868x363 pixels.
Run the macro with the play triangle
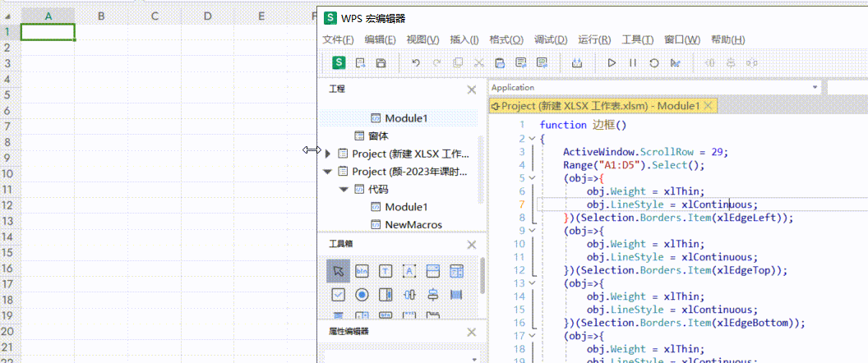click(x=612, y=63)
